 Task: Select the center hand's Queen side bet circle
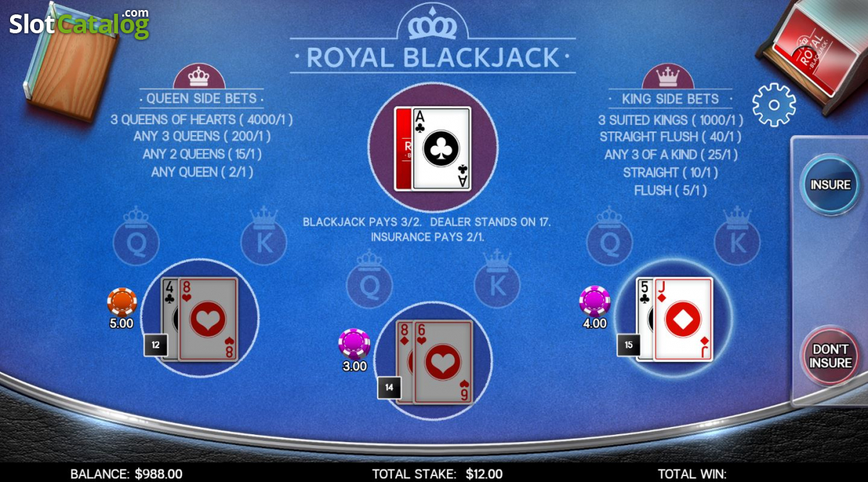tap(369, 280)
